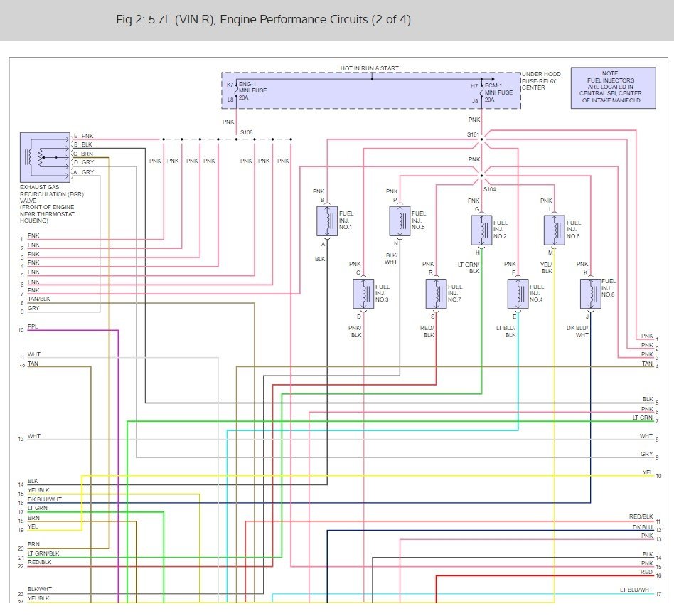Click the DK BLU label at right pin 12
This screenshot has height=616, width=674.
tap(643, 527)
